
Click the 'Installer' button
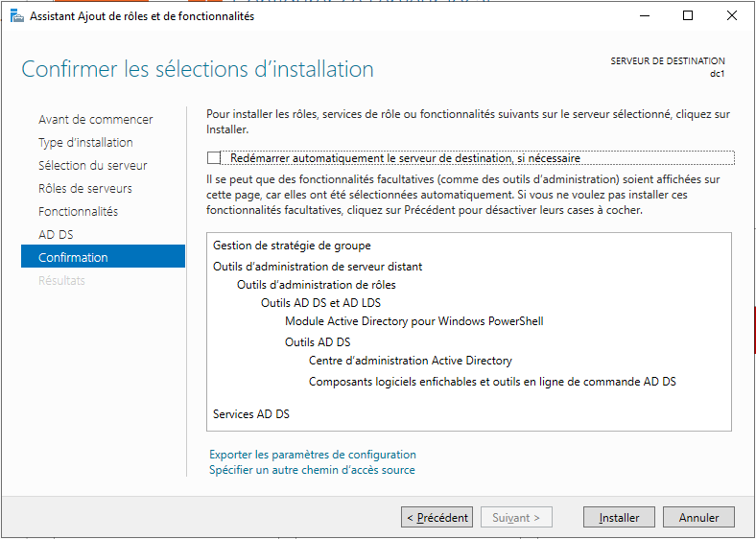(619, 518)
